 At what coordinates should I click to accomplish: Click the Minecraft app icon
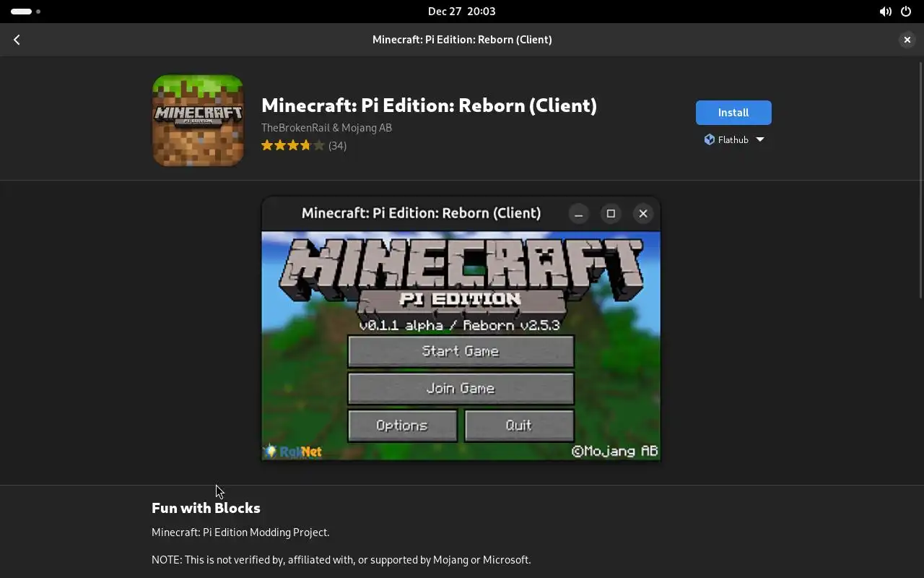click(198, 121)
